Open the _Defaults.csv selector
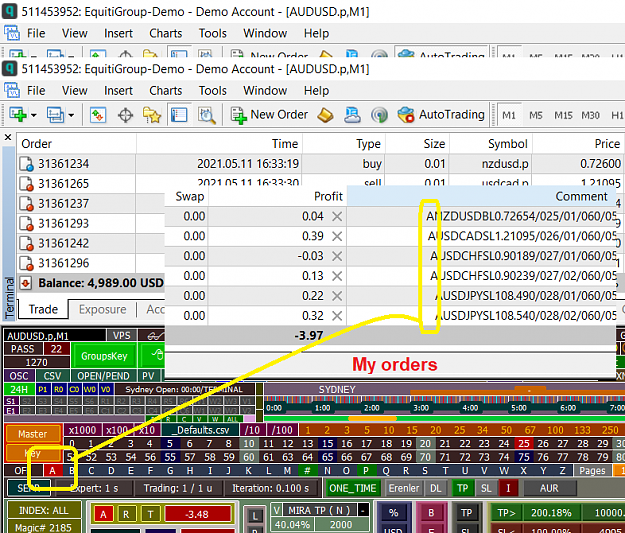 200,430
